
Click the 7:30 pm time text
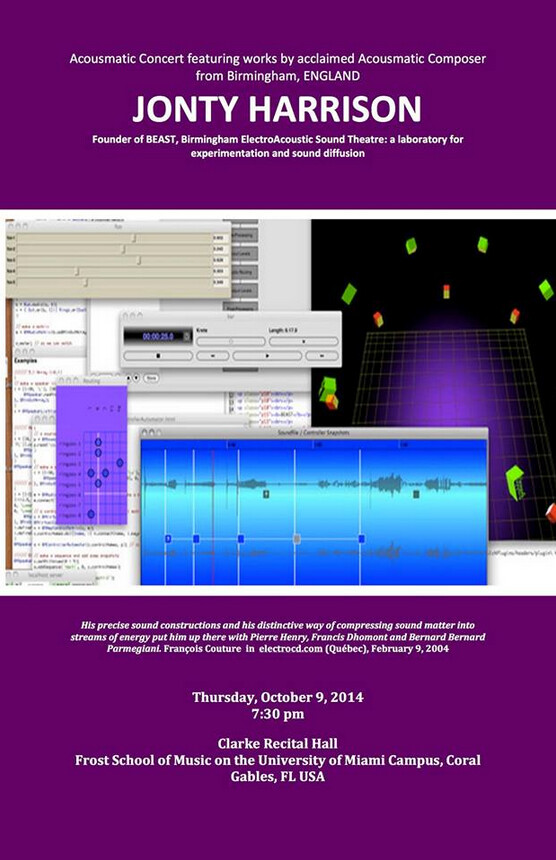(x=278, y=714)
